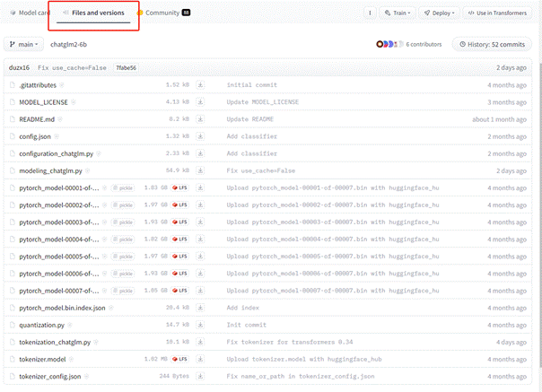The height and width of the screenshot is (392, 542).
Task: Download the README.md file
Action: point(201,119)
